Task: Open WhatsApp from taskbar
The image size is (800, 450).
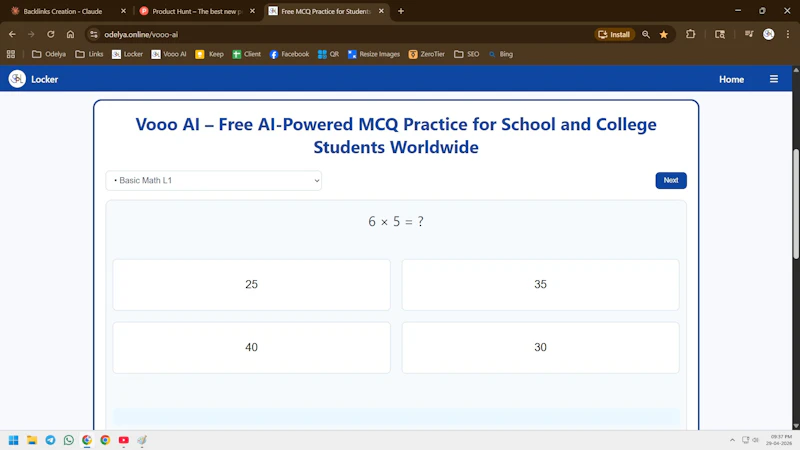Action: click(69, 440)
